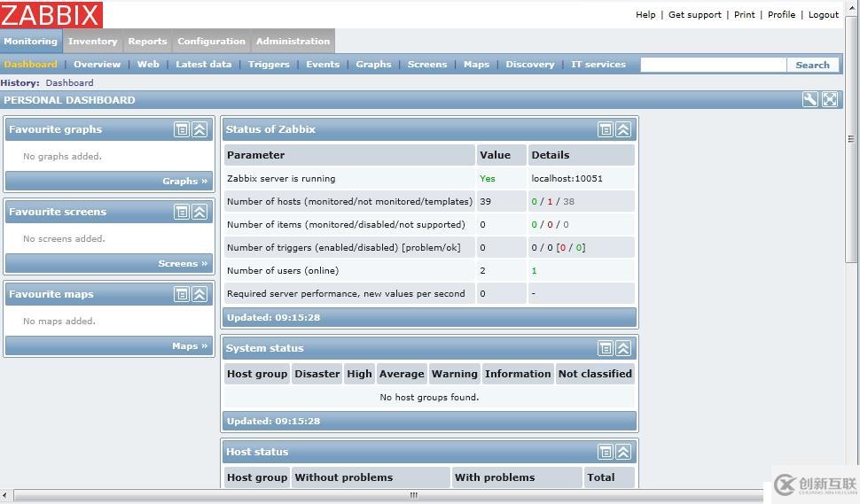Collapse the Host status widget
This screenshot has width=860, height=504.
(x=623, y=452)
